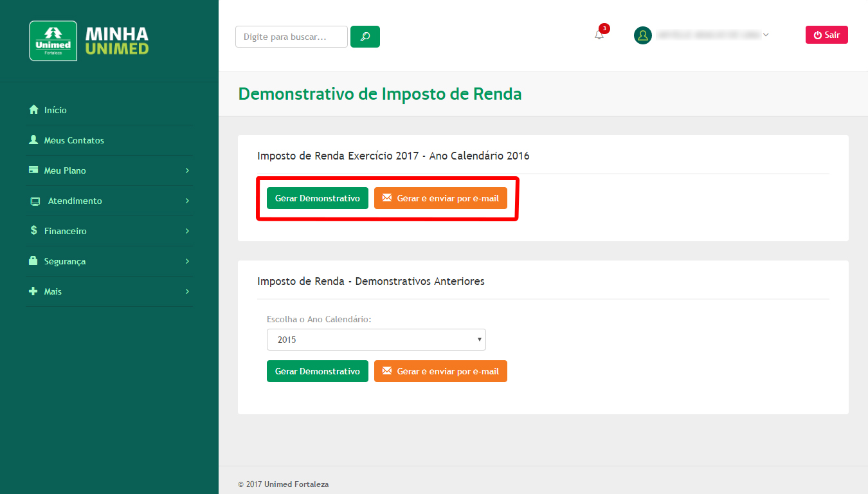Click Gerar Demonstrativo under Demonstrativos Anteriores
The height and width of the screenshot is (494, 868).
coord(318,371)
